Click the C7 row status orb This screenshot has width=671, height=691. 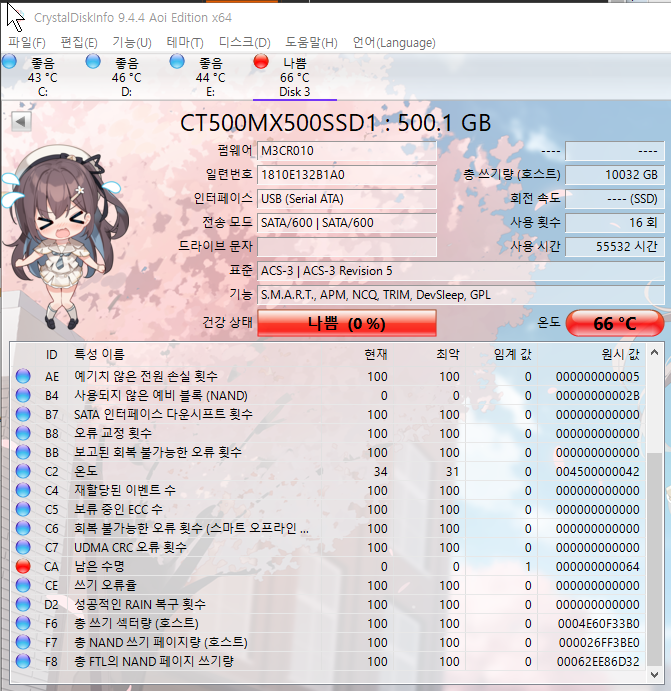pyautogui.click(x=23, y=547)
